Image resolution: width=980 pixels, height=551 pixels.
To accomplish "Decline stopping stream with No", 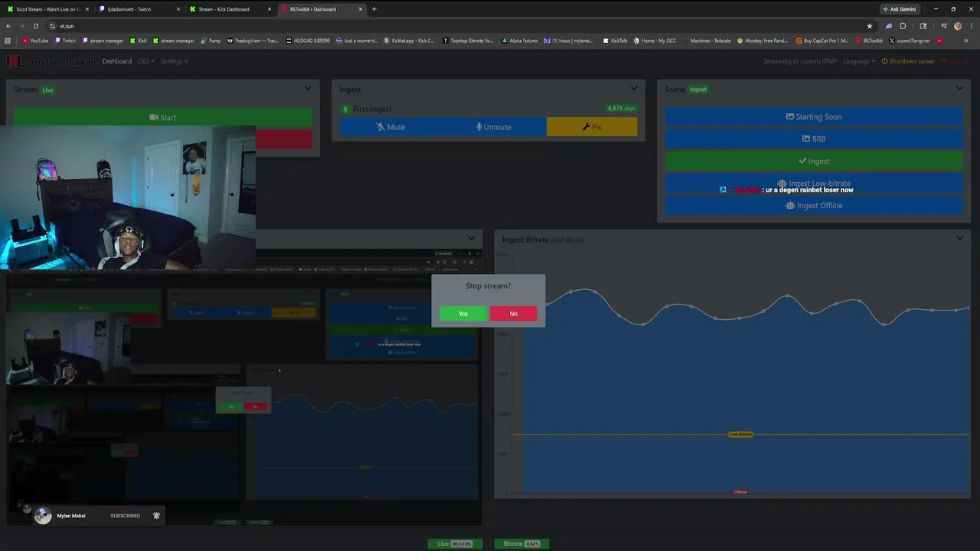I will point(513,314).
